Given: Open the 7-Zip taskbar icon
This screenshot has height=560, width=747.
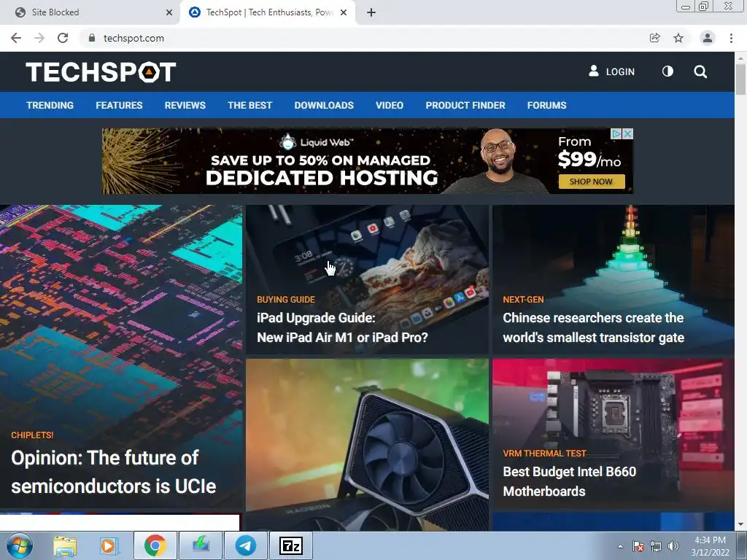Looking at the screenshot, I should pos(290,545).
